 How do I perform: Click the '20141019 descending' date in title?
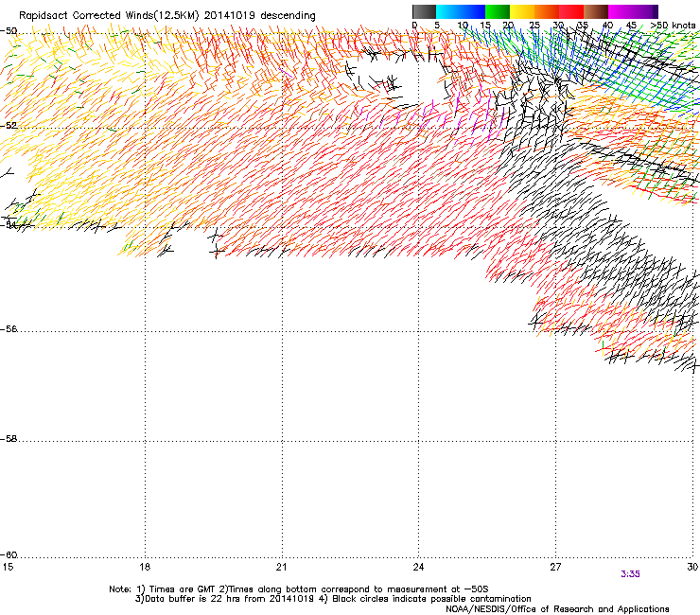(x=260, y=16)
